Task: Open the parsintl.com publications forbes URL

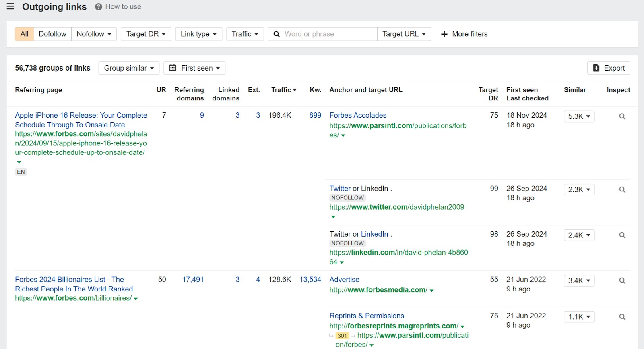Action: (x=398, y=130)
